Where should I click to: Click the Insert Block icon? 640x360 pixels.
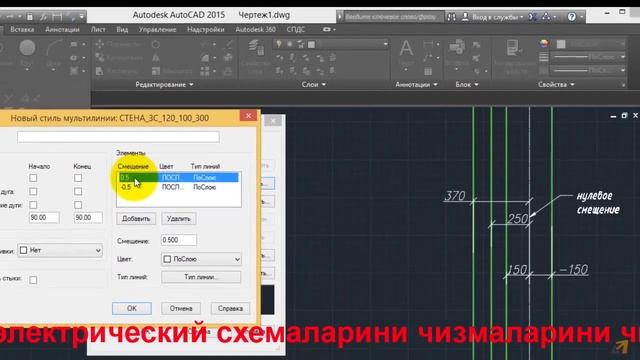tap(457, 47)
